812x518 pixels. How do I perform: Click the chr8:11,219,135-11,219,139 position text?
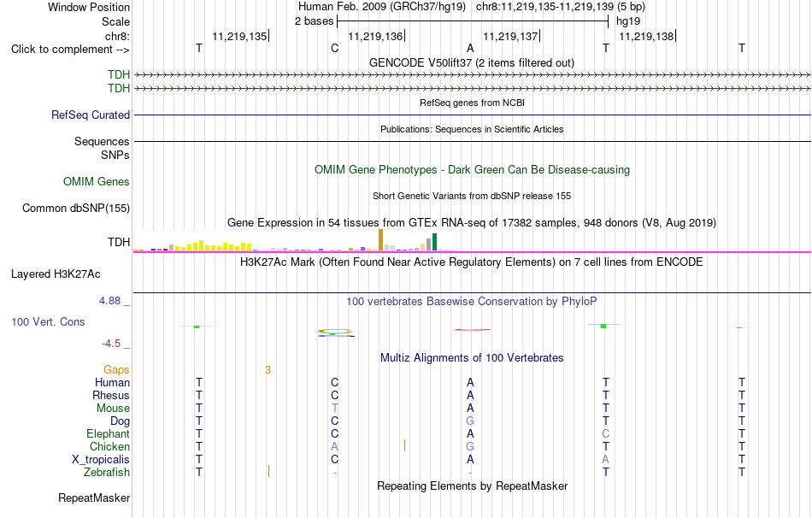544,7
